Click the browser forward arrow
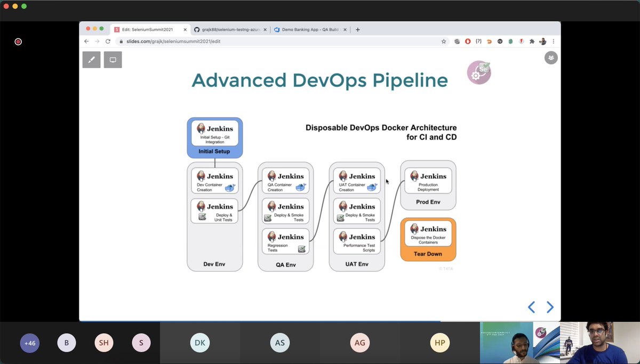Screen dimensions: 640x364 pos(97,41)
